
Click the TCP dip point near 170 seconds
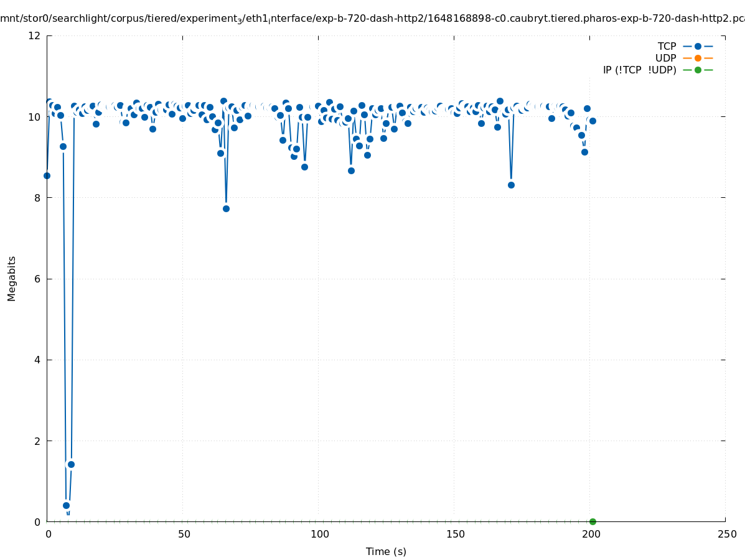[x=511, y=185]
